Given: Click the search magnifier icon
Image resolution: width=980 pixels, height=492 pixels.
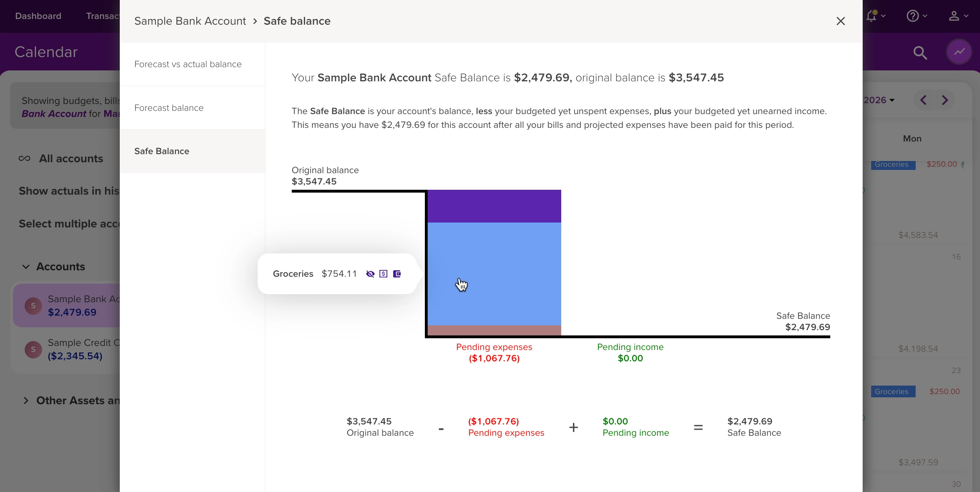Looking at the screenshot, I should click(x=920, y=53).
